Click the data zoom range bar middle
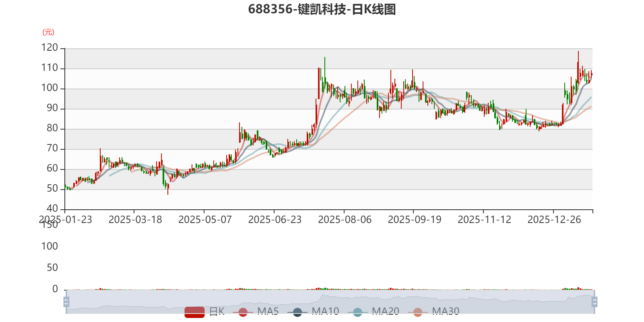Viewport: 644px width, 322px height. (330, 301)
